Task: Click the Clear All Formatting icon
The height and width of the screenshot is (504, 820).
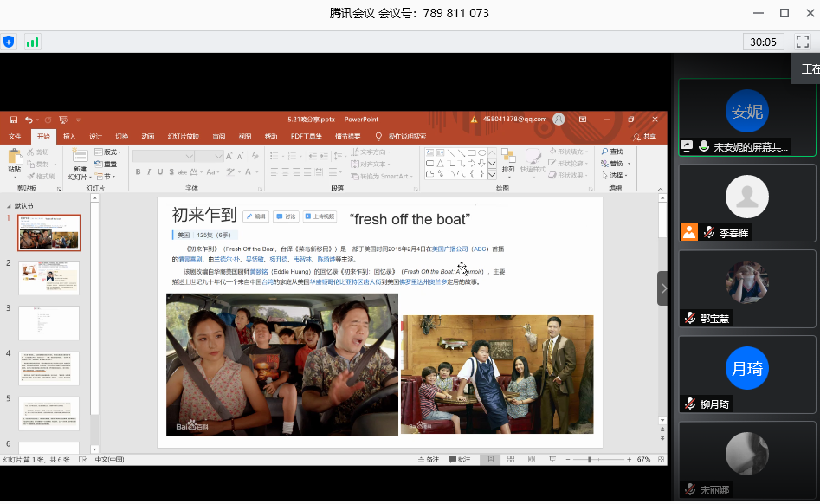Action: point(255,156)
